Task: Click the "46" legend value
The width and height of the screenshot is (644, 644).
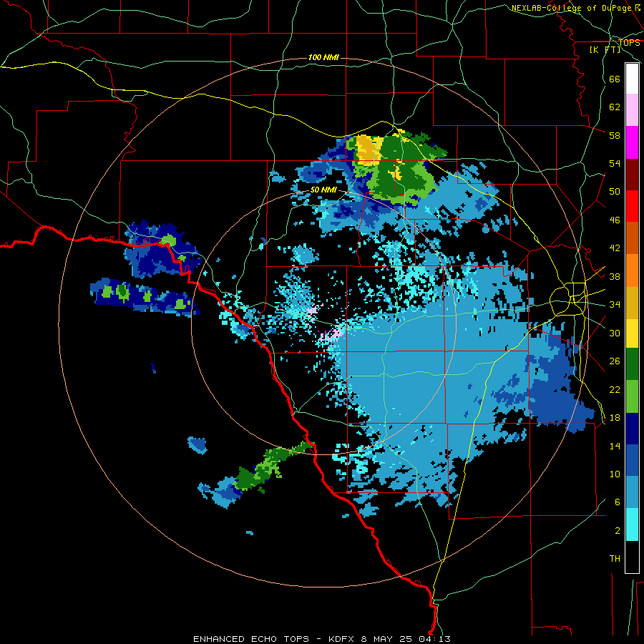Action: pyautogui.click(x=615, y=220)
